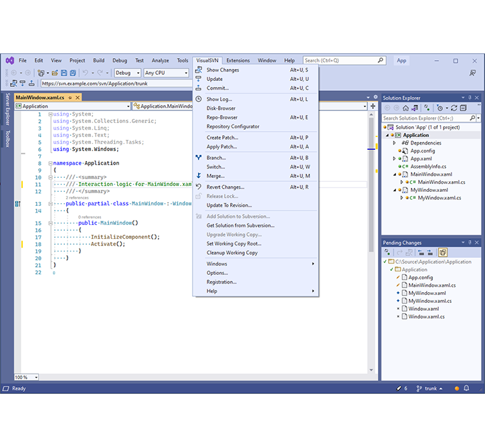Image resolution: width=485 pixels, height=448 pixels.
Task: Select Merge... menu entry
Action: (256, 176)
